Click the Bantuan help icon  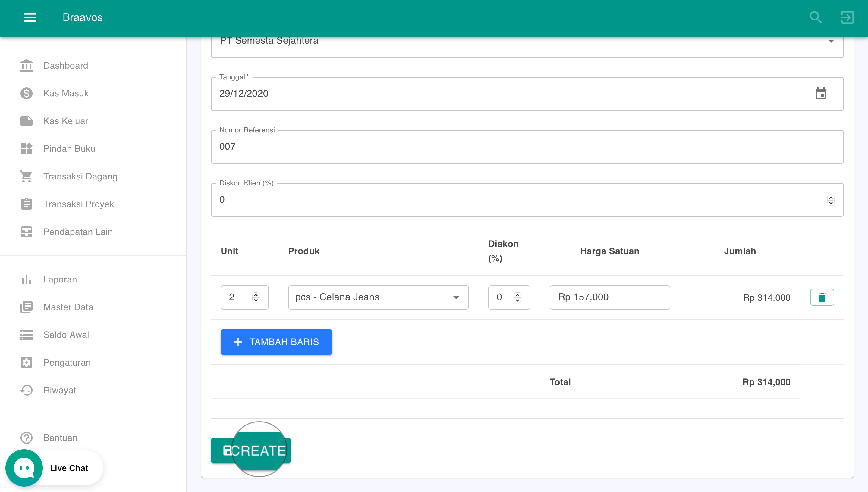coord(27,438)
